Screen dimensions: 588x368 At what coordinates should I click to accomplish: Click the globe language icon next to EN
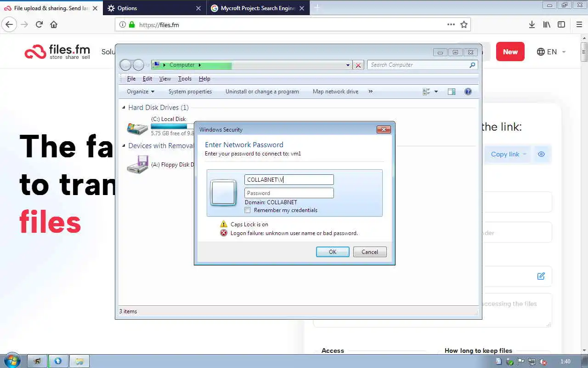click(x=541, y=52)
